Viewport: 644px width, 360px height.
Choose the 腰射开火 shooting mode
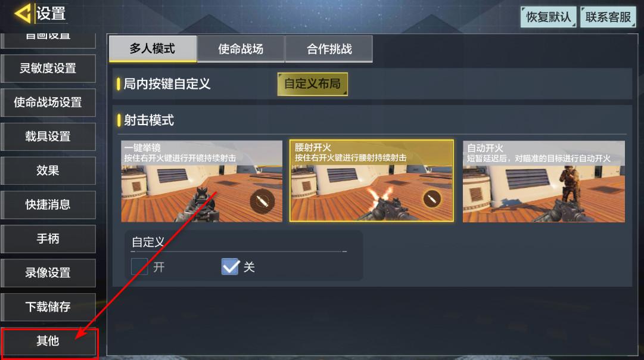click(x=372, y=181)
